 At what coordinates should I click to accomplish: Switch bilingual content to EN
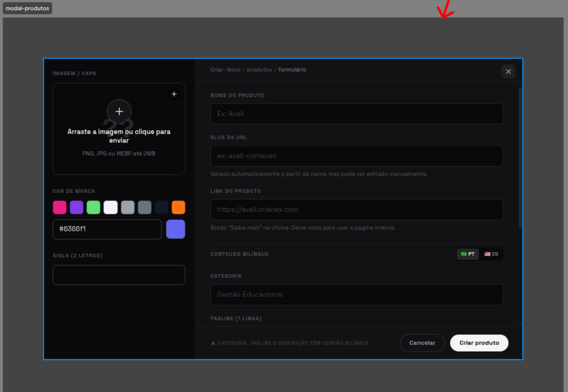(x=491, y=254)
